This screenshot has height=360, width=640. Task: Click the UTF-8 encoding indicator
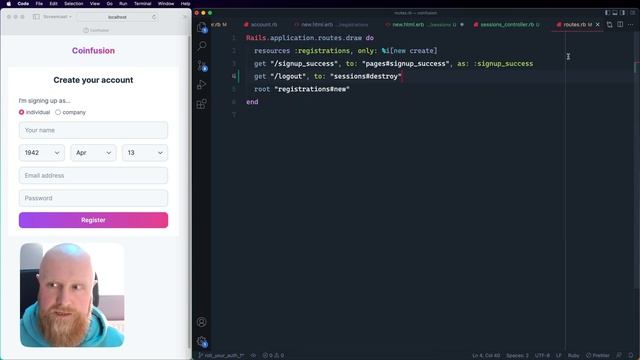click(542, 356)
